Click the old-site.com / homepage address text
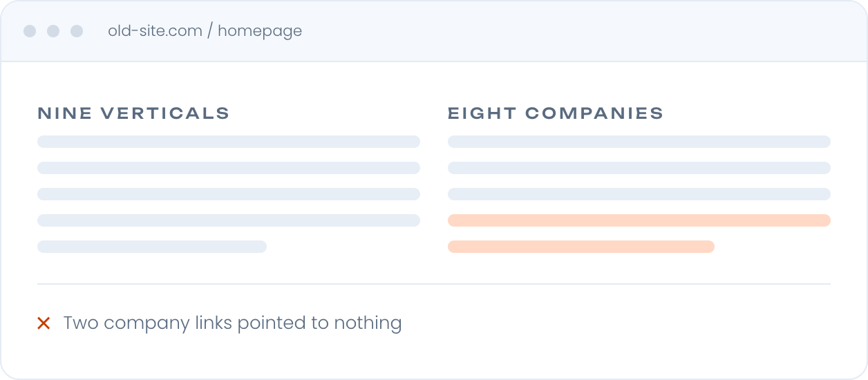 205,31
